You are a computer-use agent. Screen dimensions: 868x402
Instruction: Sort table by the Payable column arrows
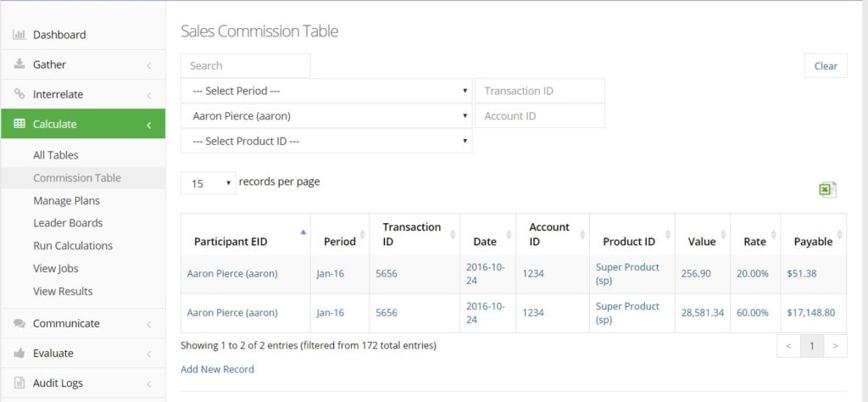point(840,234)
